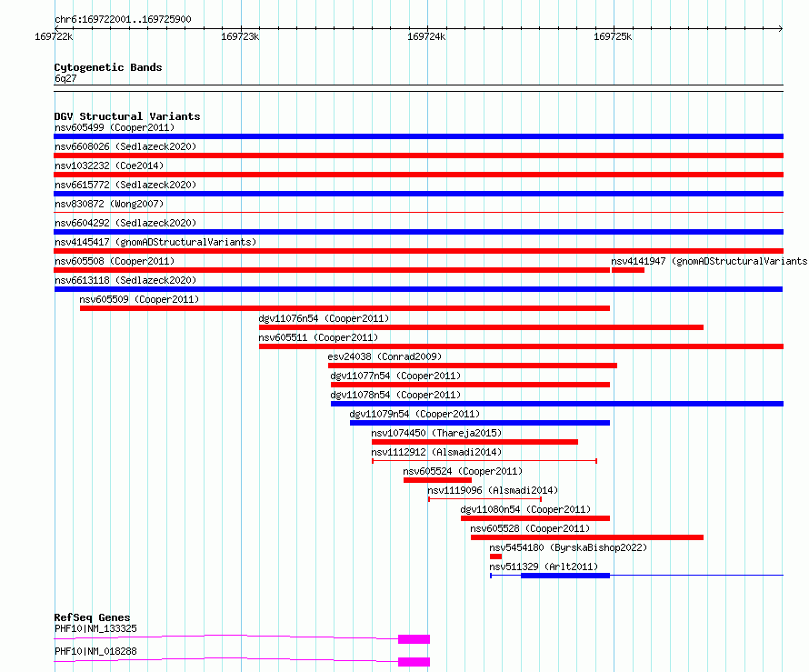Click the red esv24038 variant bar
This screenshot has height=672, width=809.
pos(473,366)
